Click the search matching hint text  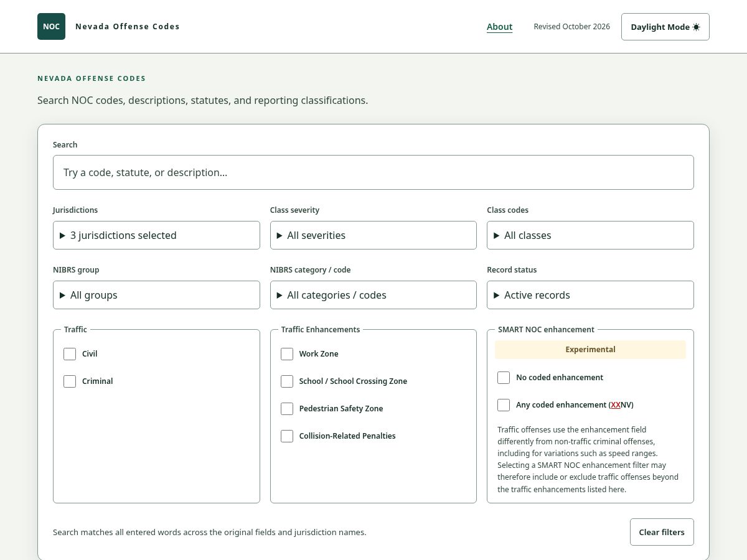pos(210,533)
